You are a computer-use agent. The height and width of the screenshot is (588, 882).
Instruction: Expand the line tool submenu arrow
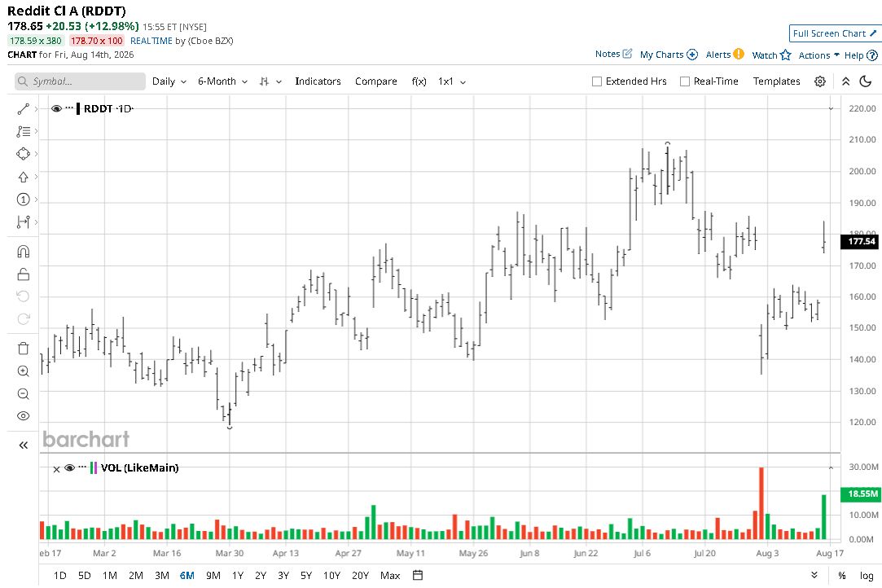click(36, 109)
